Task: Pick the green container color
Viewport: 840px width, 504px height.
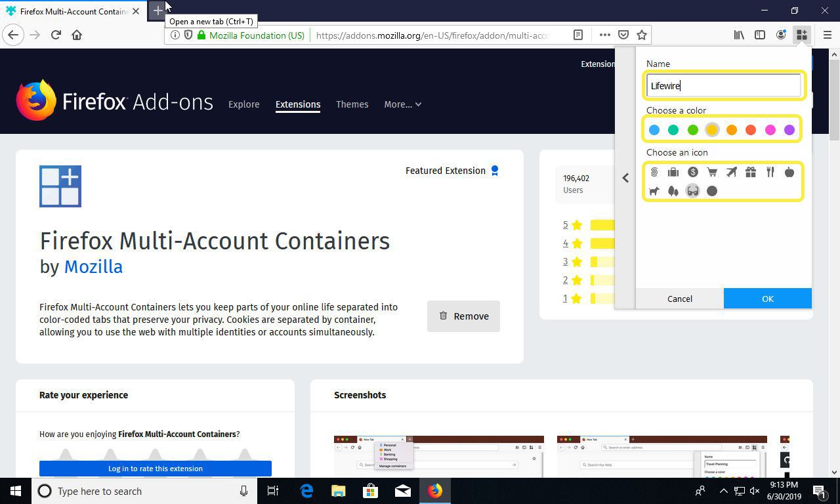Action: coord(692,130)
